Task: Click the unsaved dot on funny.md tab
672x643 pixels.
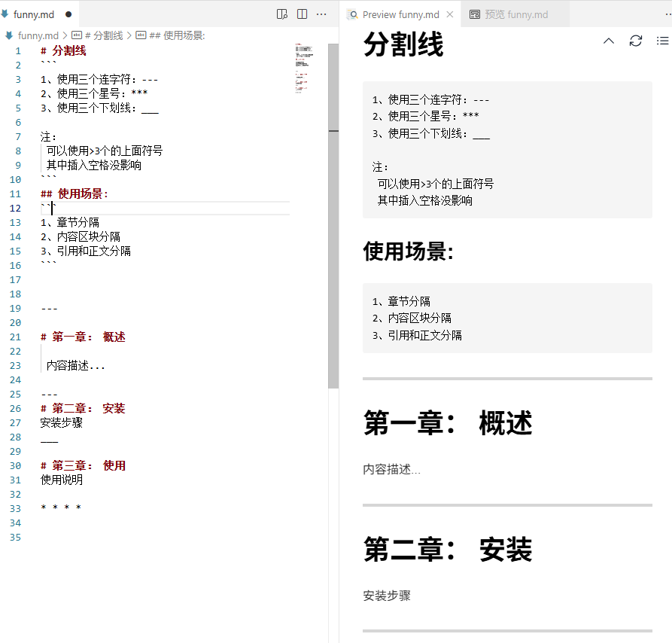Action: [68, 14]
